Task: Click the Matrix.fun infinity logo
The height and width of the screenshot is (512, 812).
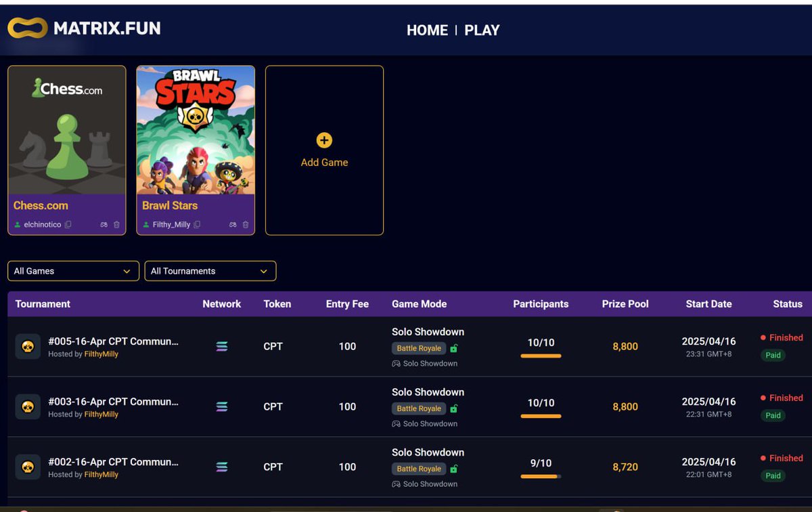Action: point(28,28)
